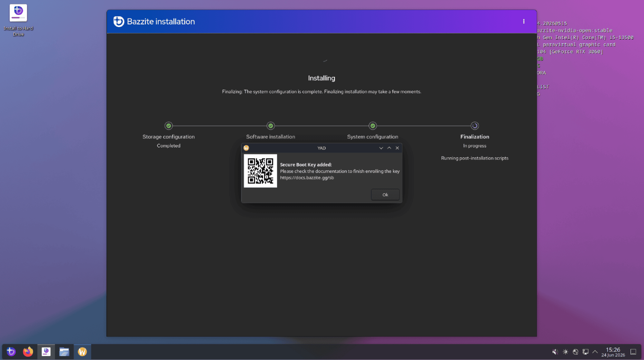Image resolution: width=644 pixels, height=360 pixels.
Task: Click the 'Completed' status under Storage configuration
Action: [x=168, y=146]
